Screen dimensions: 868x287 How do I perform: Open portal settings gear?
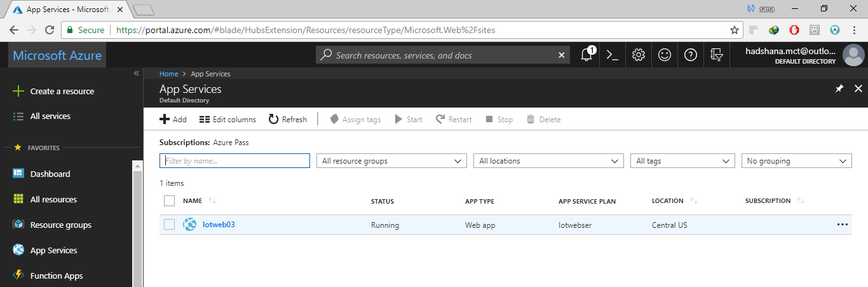639,55
